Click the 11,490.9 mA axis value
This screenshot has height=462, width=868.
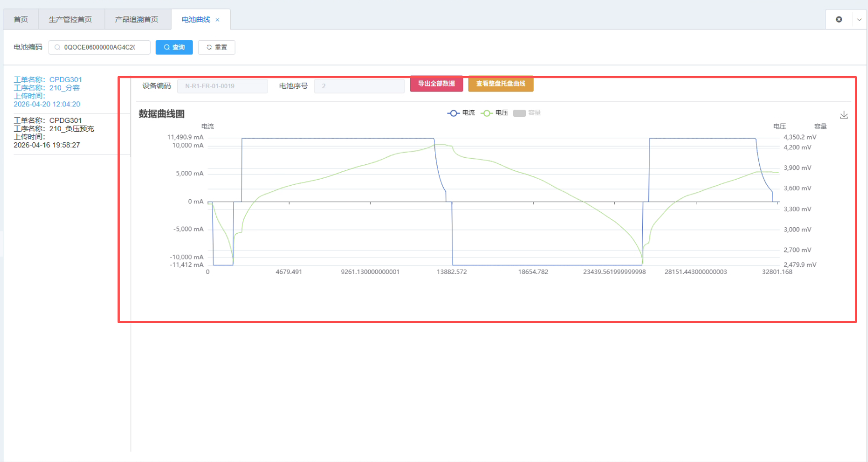point(185,137)
